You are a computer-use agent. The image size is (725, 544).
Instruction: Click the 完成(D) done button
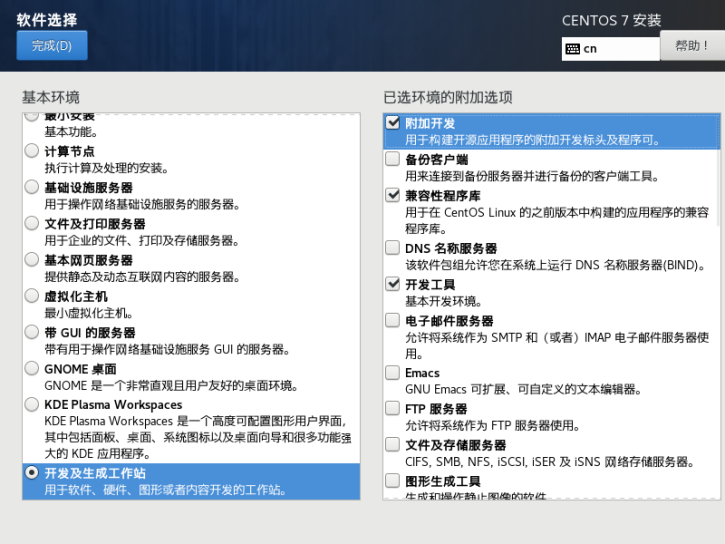click(52, 45)
